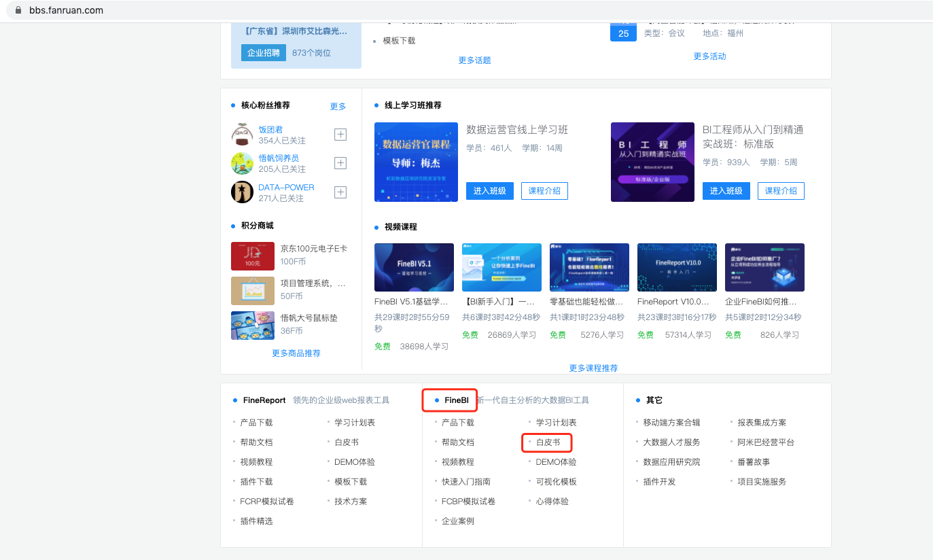The width and height of the screenshot is (933, 560).
Task: Open 技术方案 link
Action: (x=351, y=502)
